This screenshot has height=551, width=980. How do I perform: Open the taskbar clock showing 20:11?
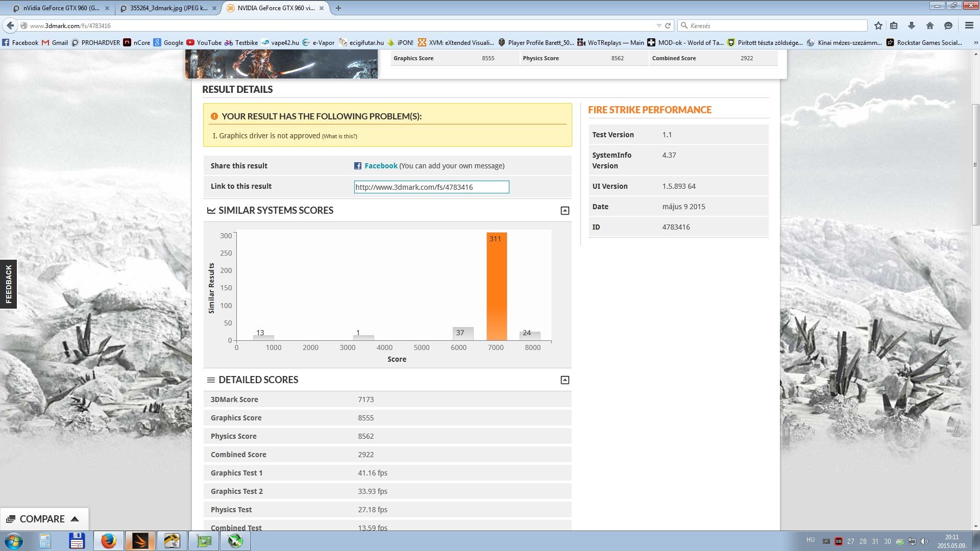952,541
